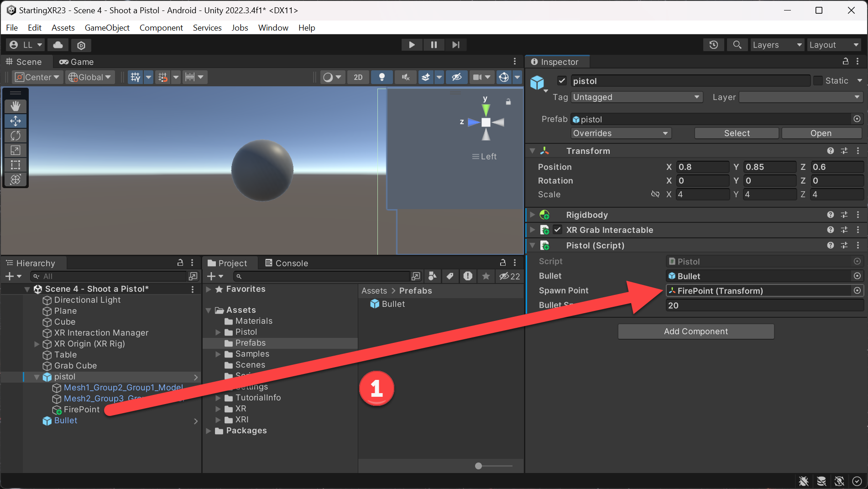Open the Tag Untagged dropdown

[x=637, y=97]
